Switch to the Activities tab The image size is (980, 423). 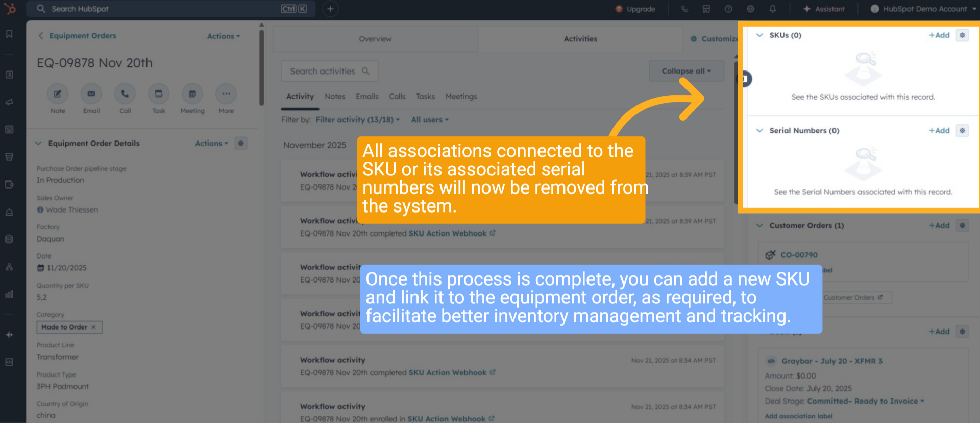[580, 39]
